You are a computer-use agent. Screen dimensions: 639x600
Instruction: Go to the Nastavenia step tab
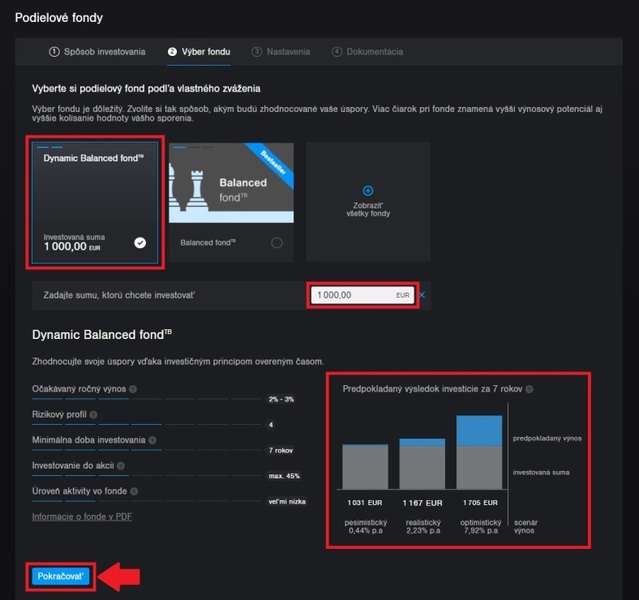coord(281,51)
